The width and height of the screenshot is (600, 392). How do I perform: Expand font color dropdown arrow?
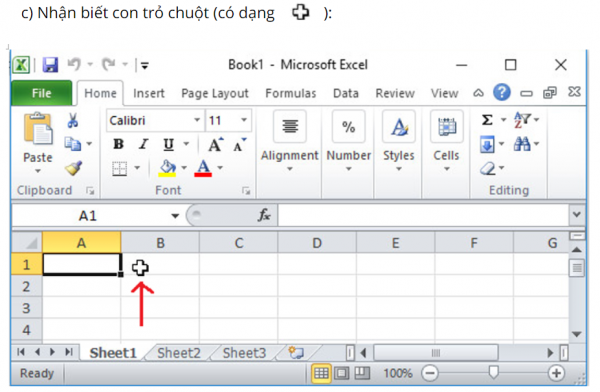[x=220, y=168]
